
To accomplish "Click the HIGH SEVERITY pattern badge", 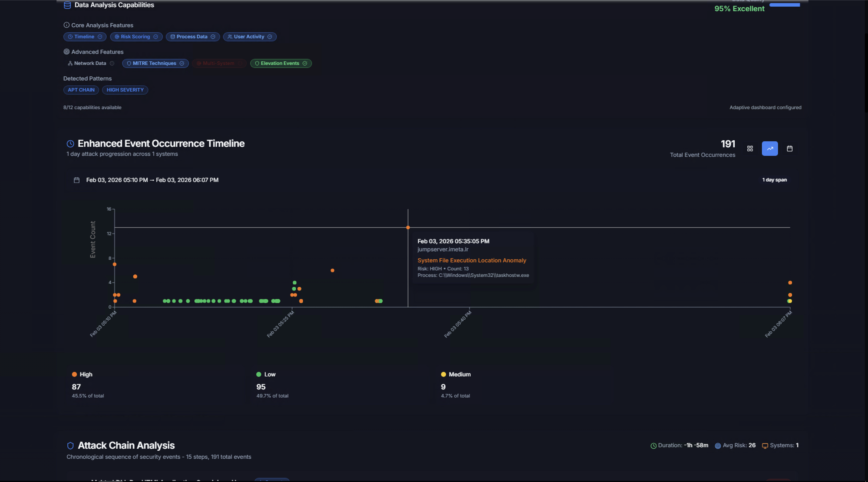I will click(125, 90).
